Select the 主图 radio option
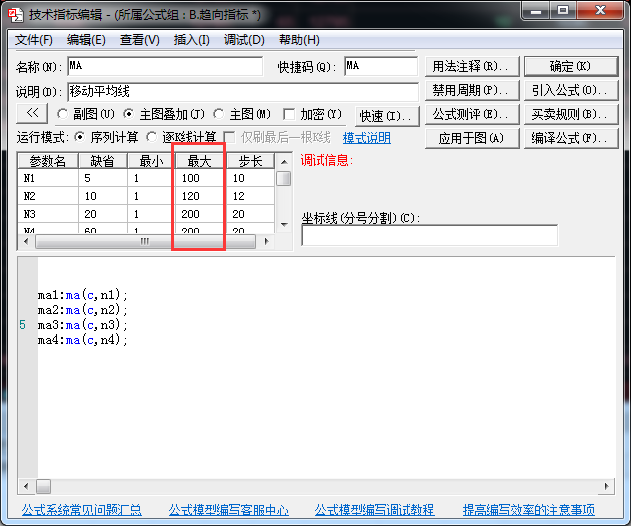 click(x=219, y=114)
